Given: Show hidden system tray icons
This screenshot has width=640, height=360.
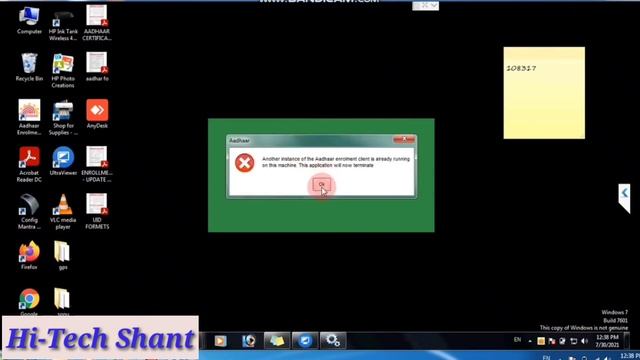Looking at the screenshot, I should coord(530,341).
